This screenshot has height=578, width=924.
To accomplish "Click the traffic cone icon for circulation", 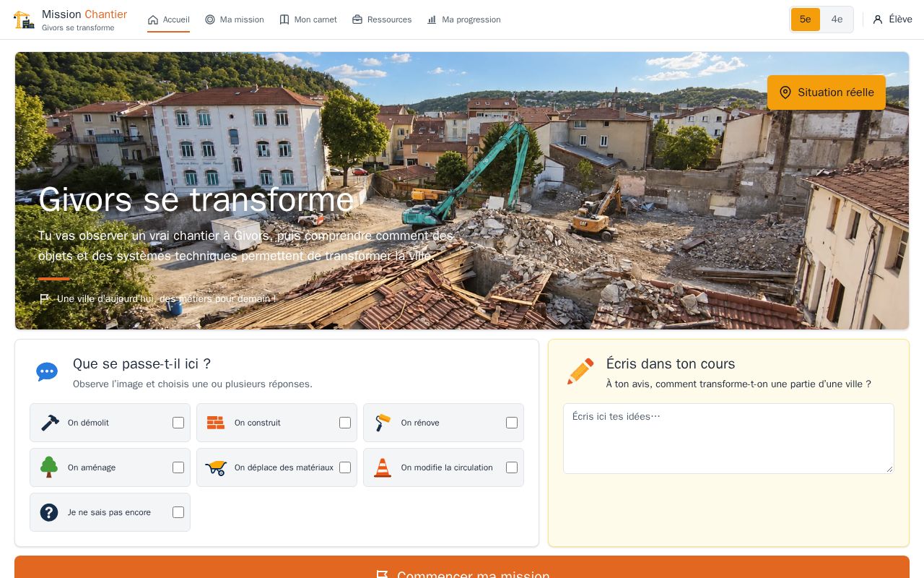I will click(383, 467).
